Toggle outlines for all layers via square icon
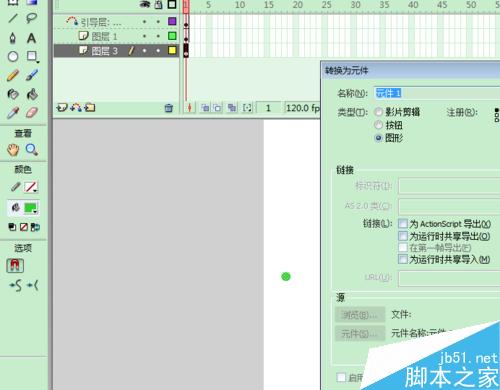 (172, 4)
